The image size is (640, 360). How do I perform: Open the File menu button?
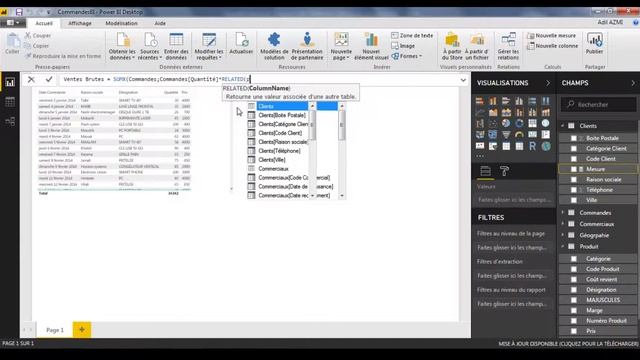click(x=13, y=23)
